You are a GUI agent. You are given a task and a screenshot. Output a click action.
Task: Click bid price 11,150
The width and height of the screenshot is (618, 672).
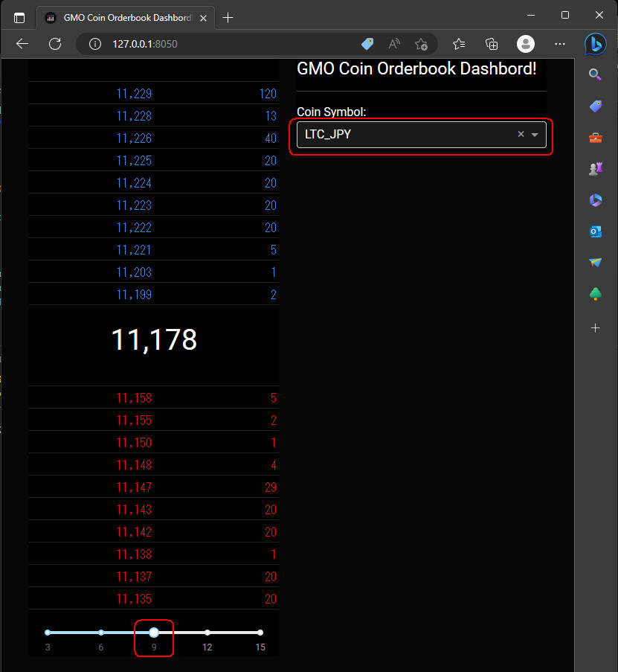pyautogui.click(x=134, y=443)
